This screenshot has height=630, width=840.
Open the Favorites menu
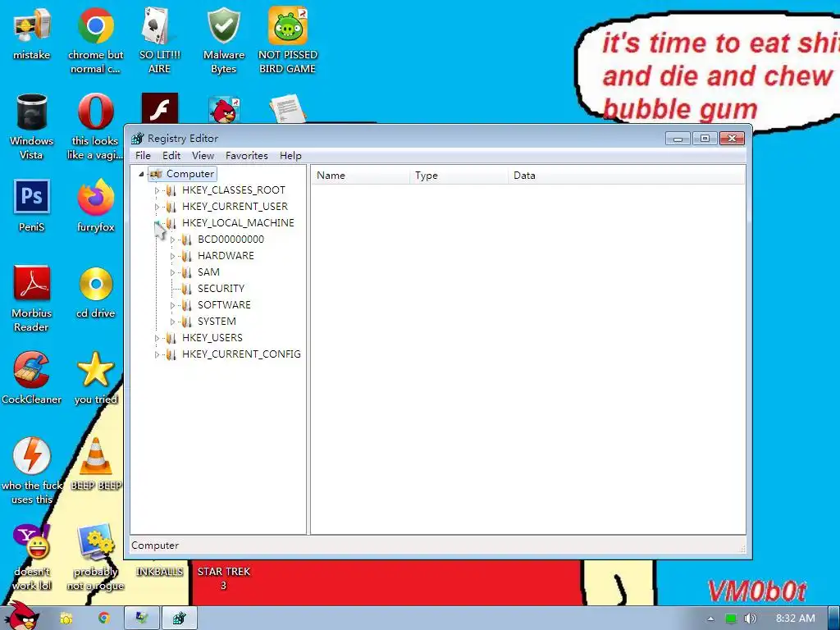tap(246, 155)
